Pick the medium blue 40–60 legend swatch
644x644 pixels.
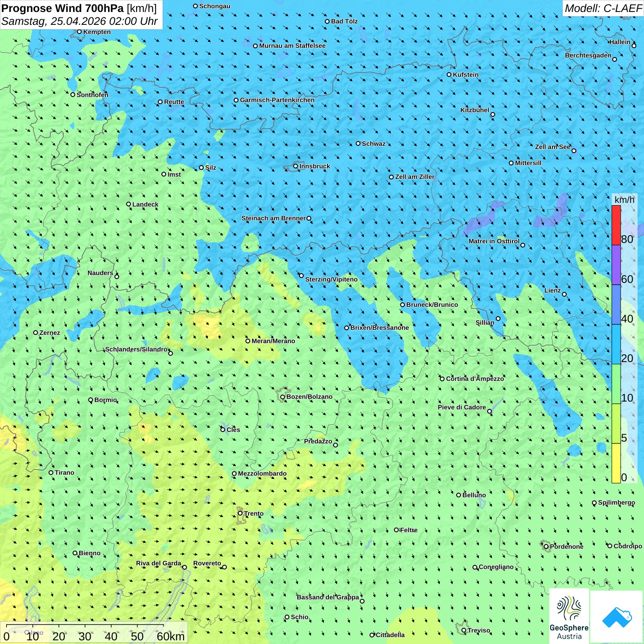[616, 305]
